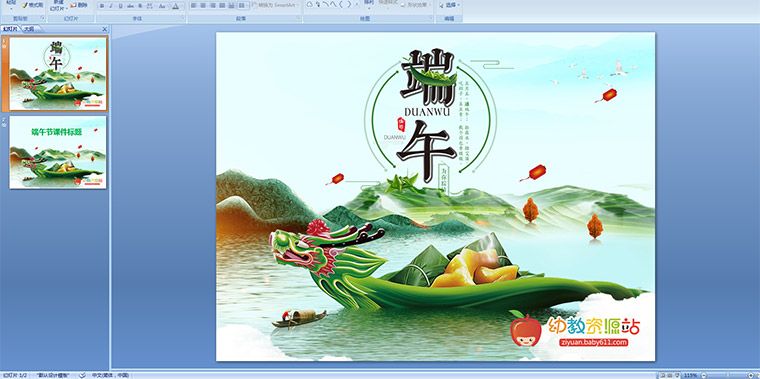Open the Select dropdown in editing group
The image size is (760, 379).
450,5
